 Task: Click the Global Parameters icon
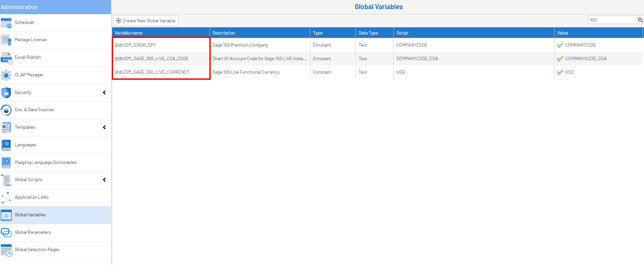[x=6, y=233]
